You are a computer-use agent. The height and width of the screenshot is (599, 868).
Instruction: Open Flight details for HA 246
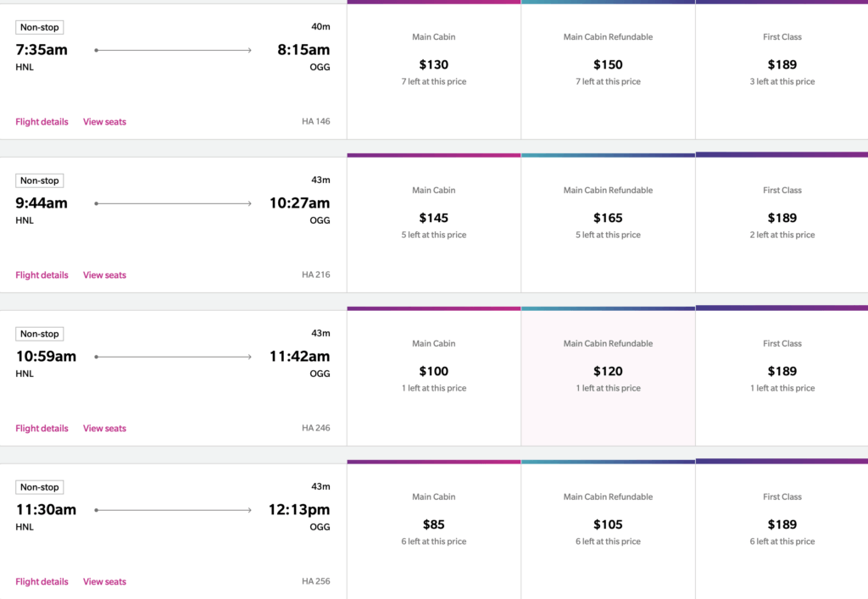[42, 428]
